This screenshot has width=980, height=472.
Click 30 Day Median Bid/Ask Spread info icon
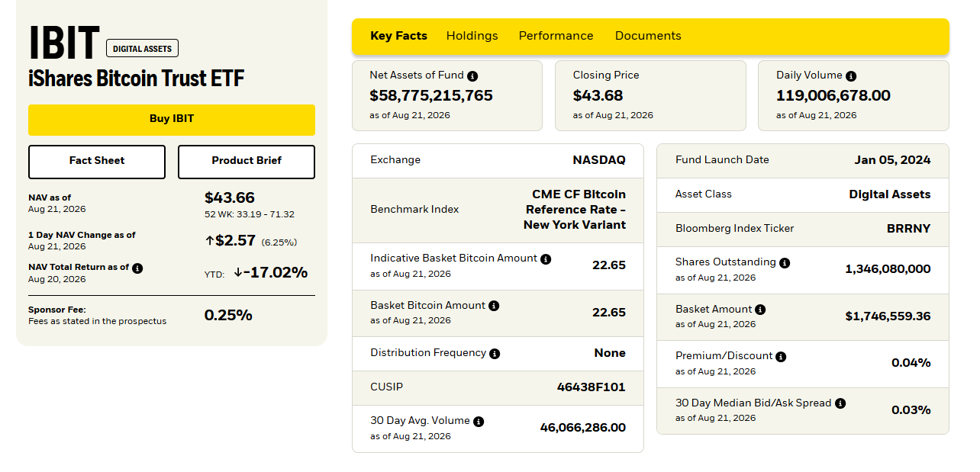pyautogui.click(x=840, y=403)
